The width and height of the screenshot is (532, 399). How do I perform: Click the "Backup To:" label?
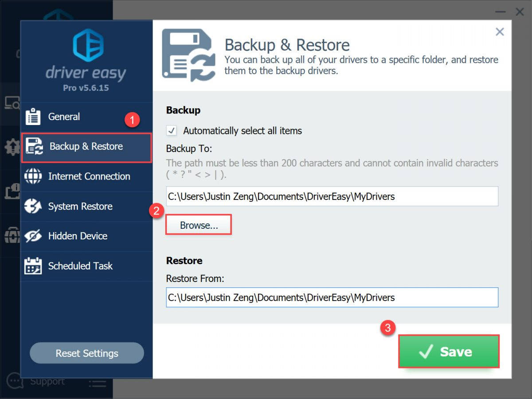[189, 149]
